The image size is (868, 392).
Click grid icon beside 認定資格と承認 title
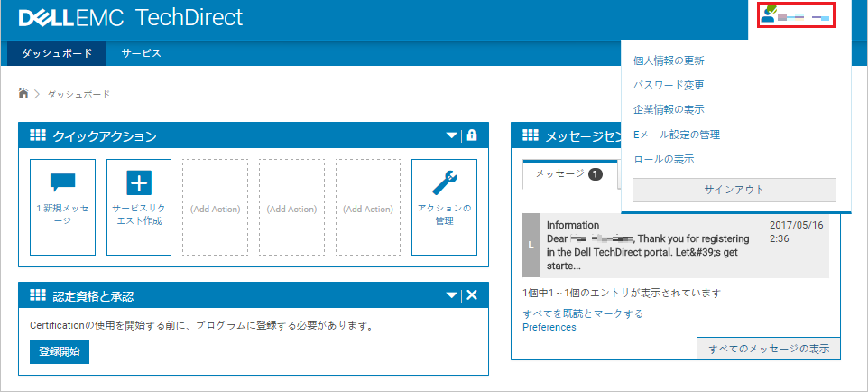(x=37, y=295)
